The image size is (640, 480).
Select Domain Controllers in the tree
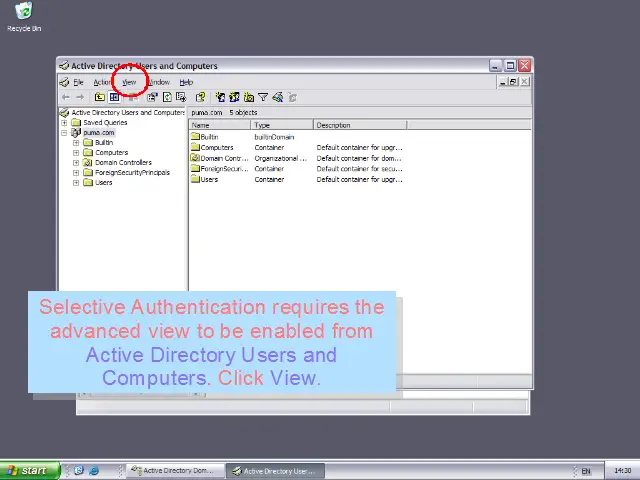pyautogui.click(x=123, y=162)
